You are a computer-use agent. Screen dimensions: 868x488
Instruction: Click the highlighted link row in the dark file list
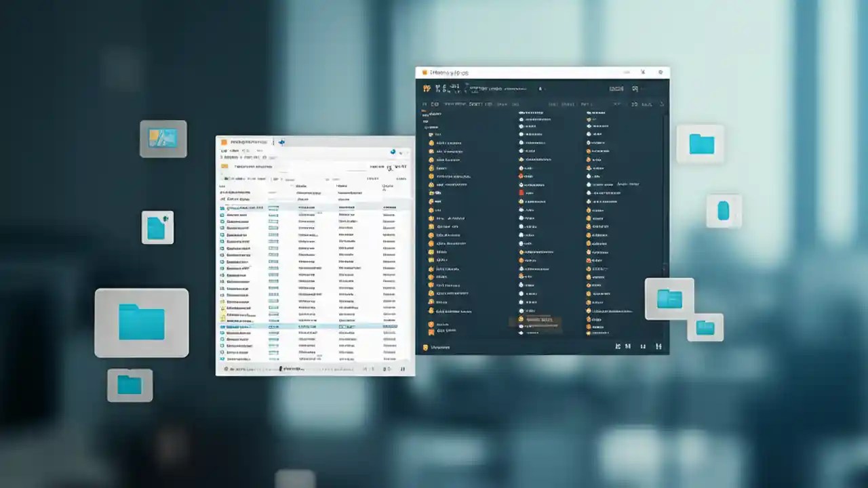[538, 320]
